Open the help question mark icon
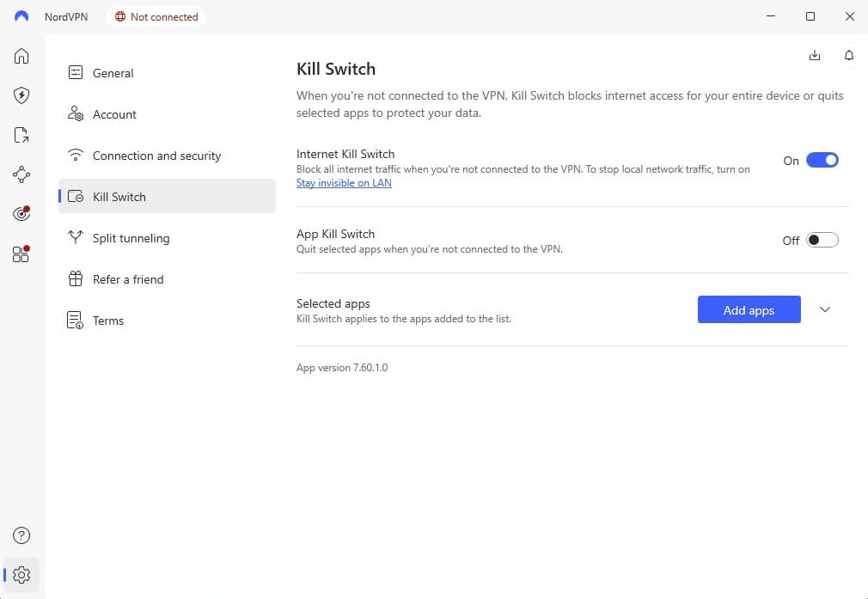The image size is (868, 599). click(x=21, y=535)
